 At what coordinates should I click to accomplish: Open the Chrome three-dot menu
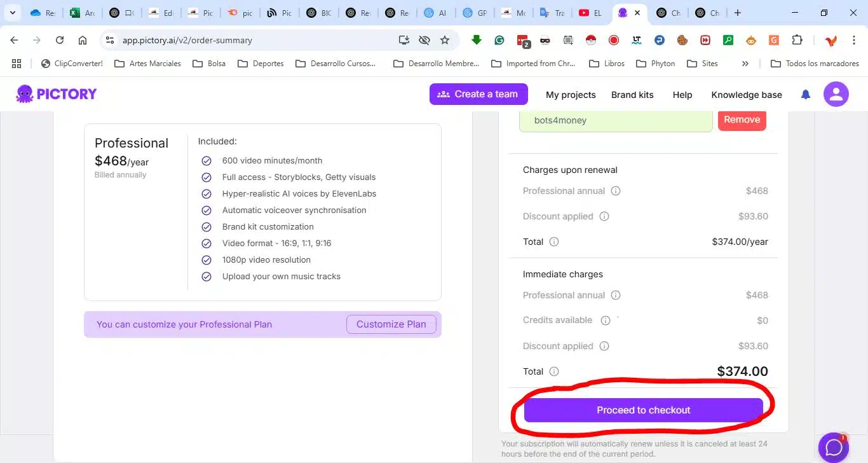854,40
